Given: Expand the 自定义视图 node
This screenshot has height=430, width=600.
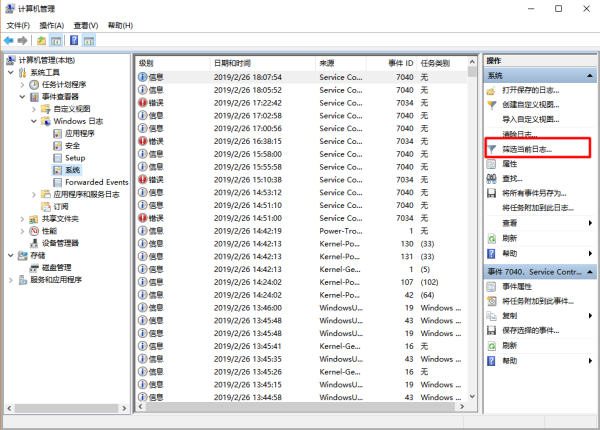Looking at the screenshot, I should tap(34, 109).
